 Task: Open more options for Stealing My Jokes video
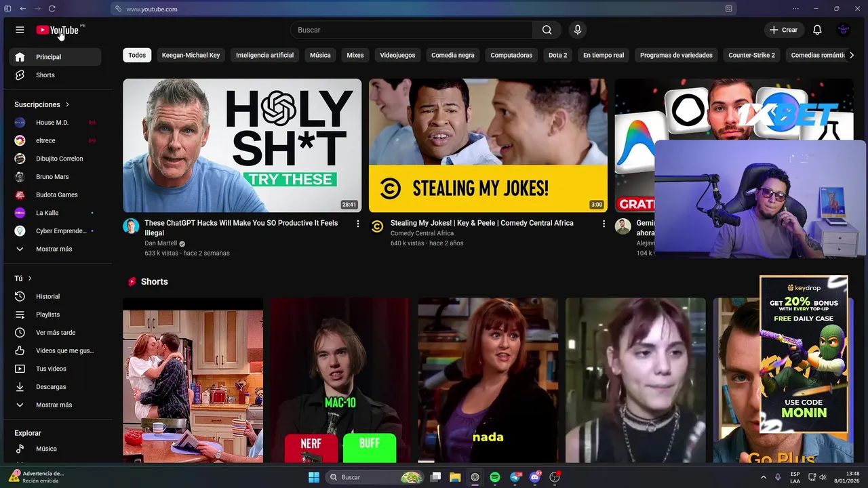tap(604, 223)
